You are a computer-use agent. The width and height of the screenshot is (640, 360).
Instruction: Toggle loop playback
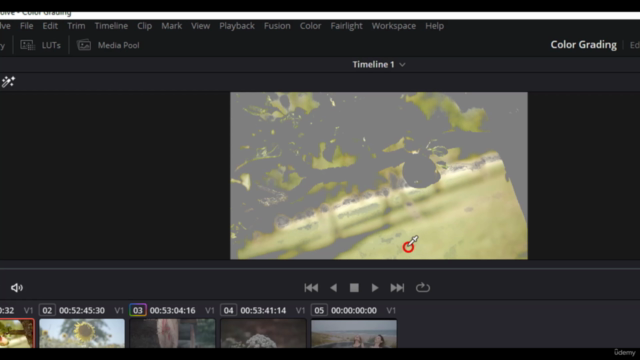point(422,288)
